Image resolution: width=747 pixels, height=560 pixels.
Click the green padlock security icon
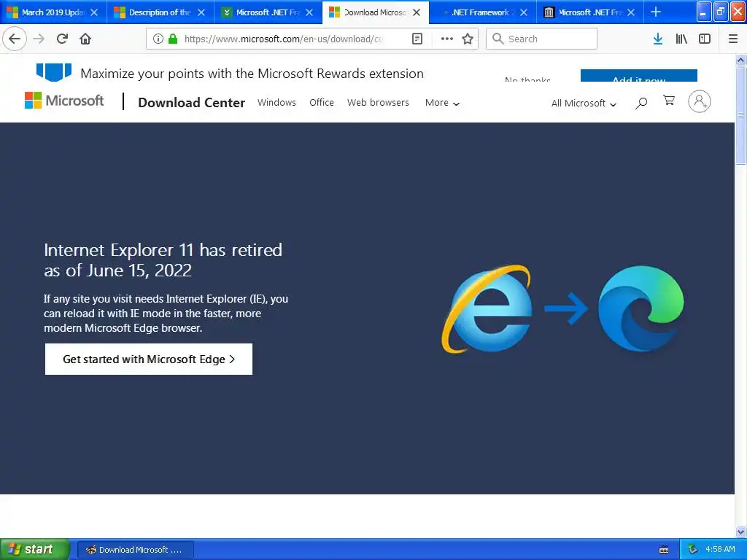pos(172,39)
